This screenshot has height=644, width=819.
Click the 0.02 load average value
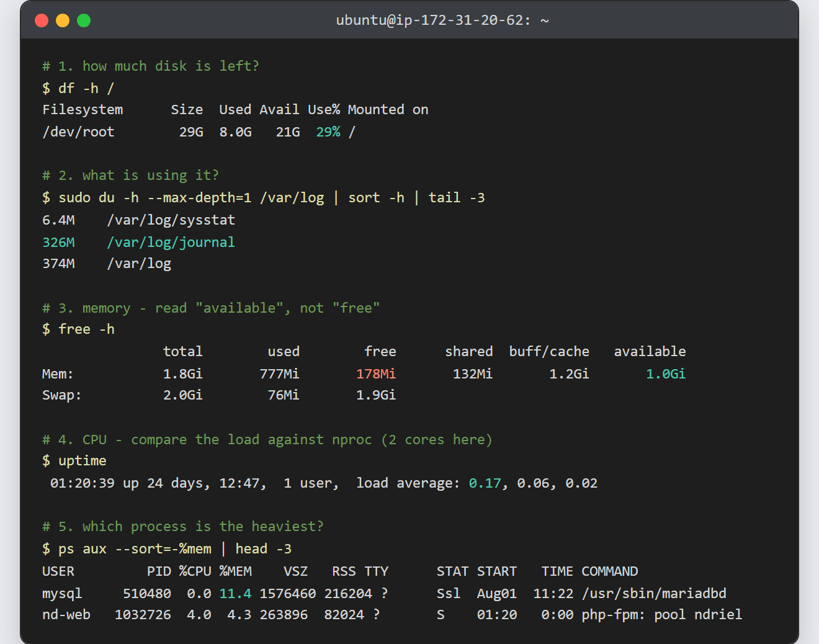(x=581, y=483)
